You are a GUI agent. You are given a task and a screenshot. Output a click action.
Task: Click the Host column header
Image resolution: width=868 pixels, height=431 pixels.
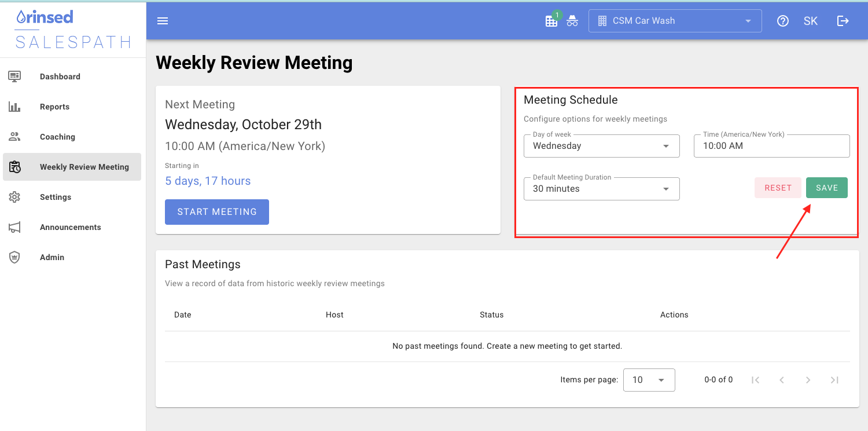click(x=334, y=315)
